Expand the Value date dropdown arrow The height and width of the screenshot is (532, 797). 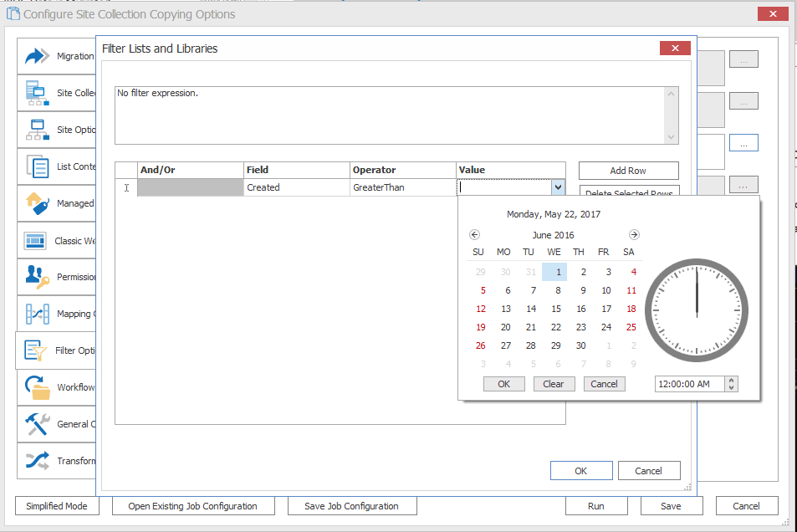[558, 188]
